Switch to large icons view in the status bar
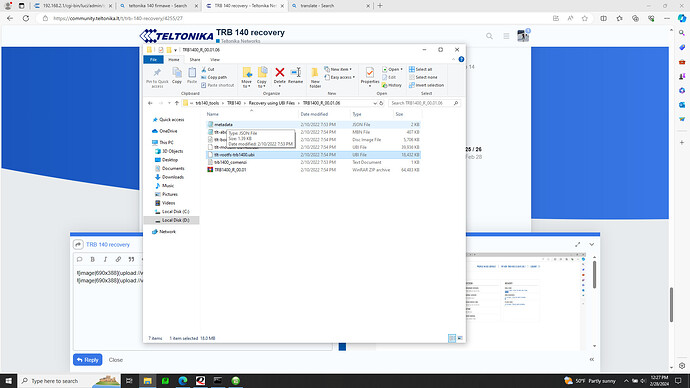 460,338
